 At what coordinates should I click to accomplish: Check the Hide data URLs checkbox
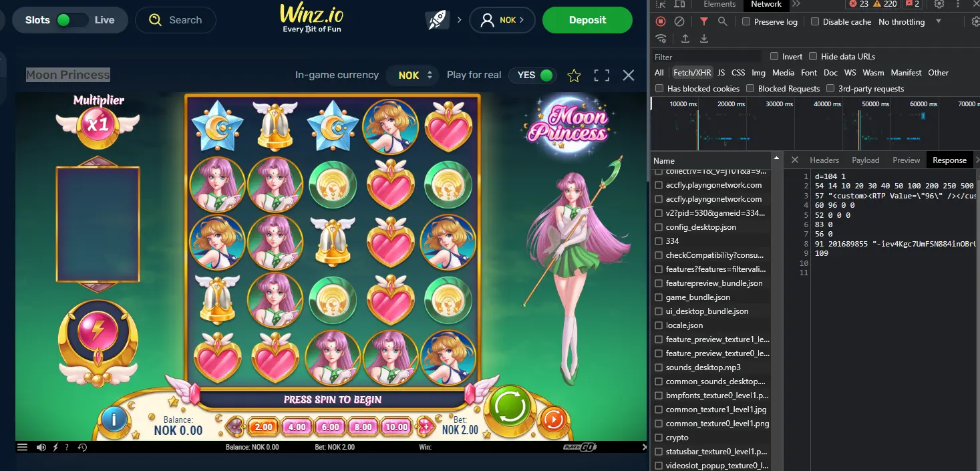coord(813,57)
